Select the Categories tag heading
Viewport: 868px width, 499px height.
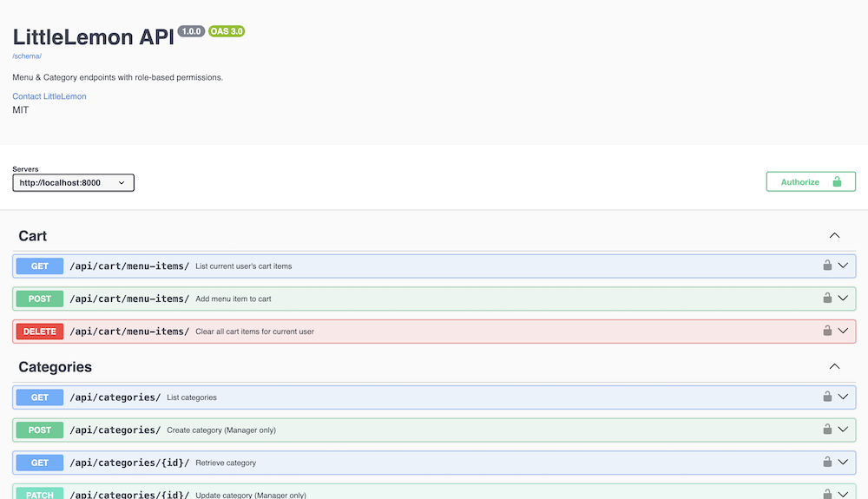56,367
